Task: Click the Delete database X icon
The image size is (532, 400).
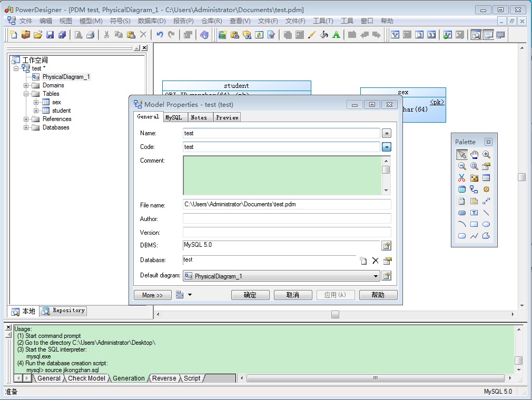Action: [x=375, y=261]
